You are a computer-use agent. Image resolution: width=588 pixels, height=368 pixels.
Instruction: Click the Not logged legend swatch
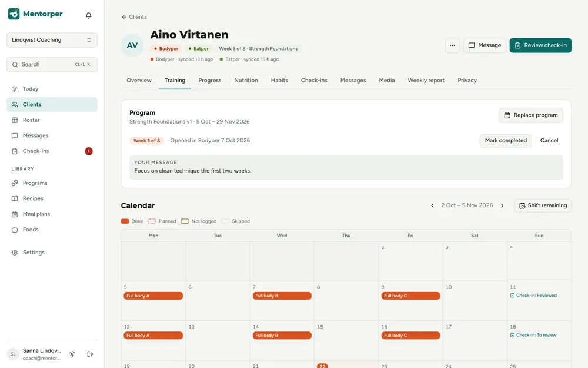[x=185, y=221]
